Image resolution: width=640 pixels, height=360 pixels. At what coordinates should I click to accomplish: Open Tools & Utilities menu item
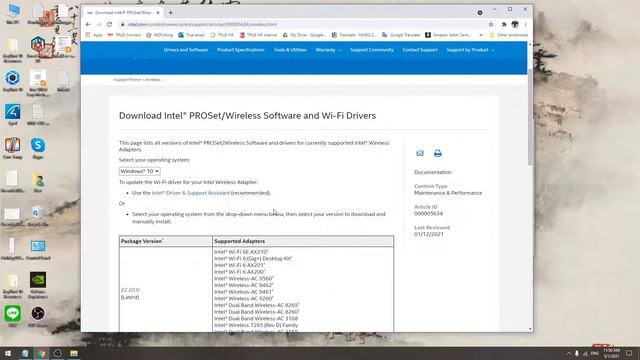pos(290,50)
